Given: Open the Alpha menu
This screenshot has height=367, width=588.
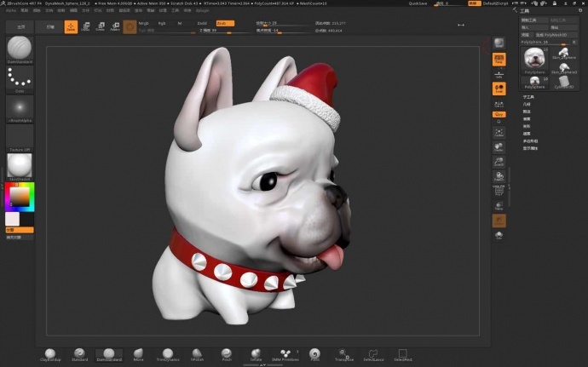Looking at the screenshot, I should (11, 10).
